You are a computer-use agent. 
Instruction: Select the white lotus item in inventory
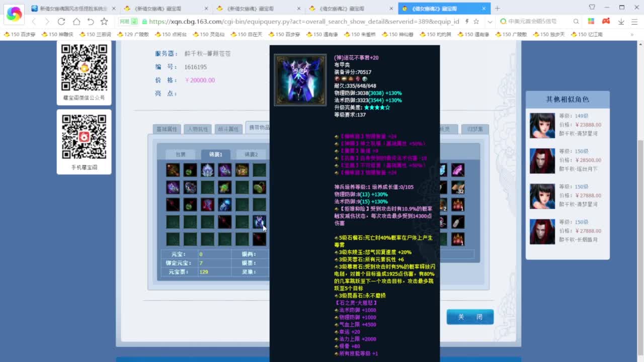click(x=207, y=170)
